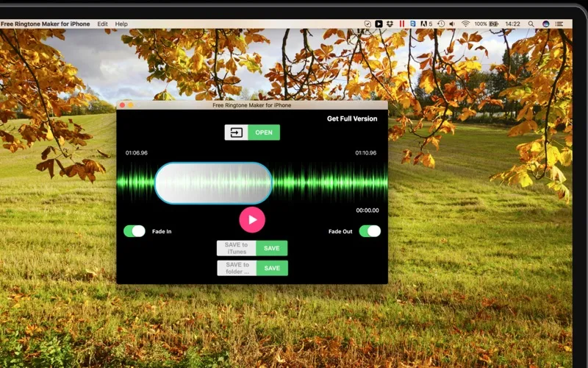Close the Free Ringtone Maker window
Viewport: 588px width, 368px height.
[122, 105]
